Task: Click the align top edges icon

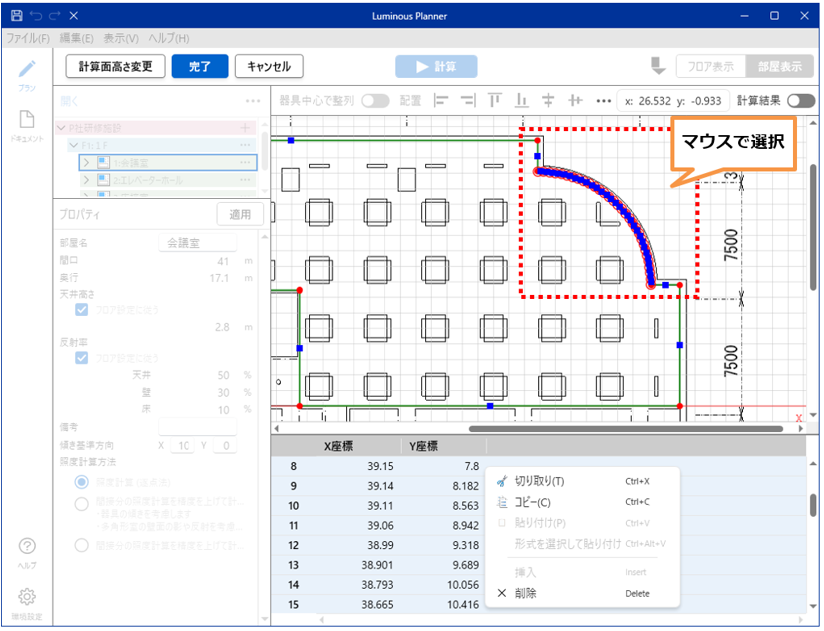Action: [x=494, y=101]
